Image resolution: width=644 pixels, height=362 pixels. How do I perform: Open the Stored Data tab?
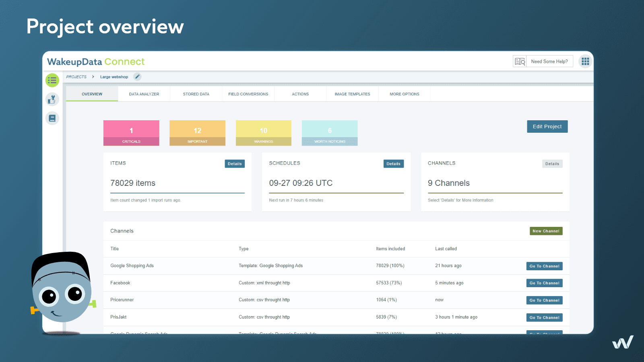point(196,94)
